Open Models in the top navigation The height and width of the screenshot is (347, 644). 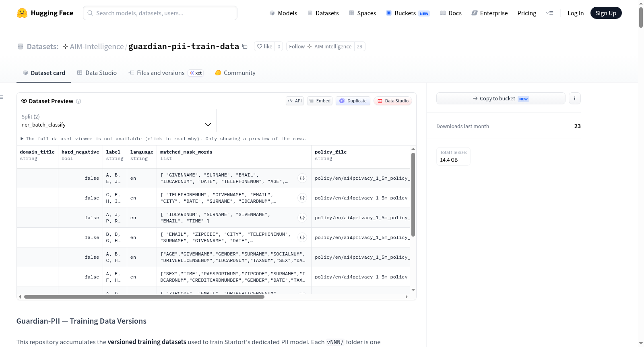point(283,13)
